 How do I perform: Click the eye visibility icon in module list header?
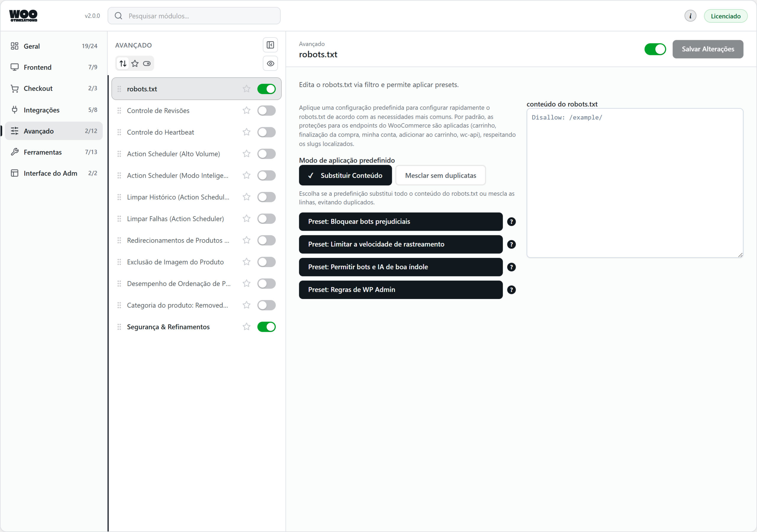pos(270,63)
